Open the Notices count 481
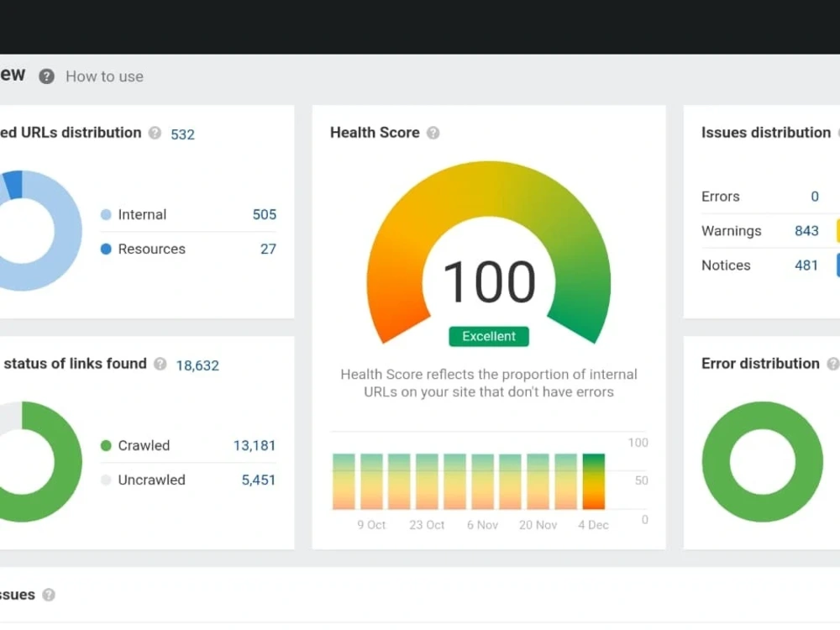The image size is (840, 630). pos(806,265)
